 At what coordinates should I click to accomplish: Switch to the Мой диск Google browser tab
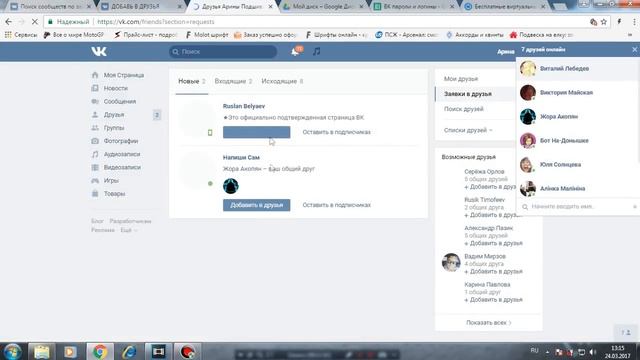[323, 7]
